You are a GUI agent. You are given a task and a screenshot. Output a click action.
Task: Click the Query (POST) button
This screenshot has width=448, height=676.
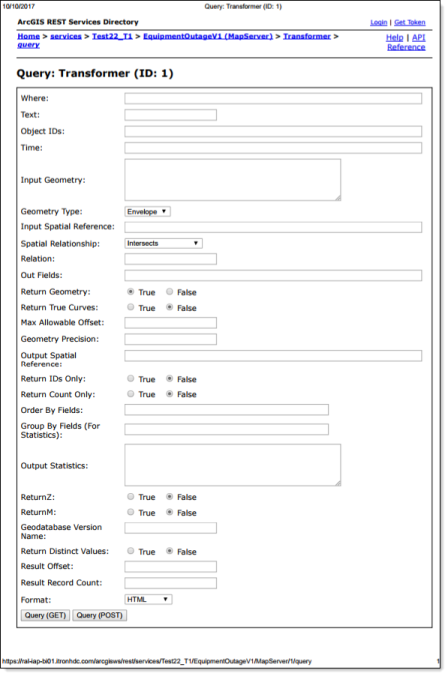100,615
